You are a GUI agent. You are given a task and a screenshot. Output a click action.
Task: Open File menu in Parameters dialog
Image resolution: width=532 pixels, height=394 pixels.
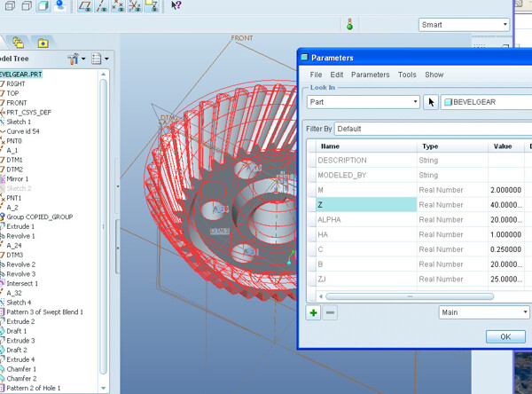tap(316, 75)
